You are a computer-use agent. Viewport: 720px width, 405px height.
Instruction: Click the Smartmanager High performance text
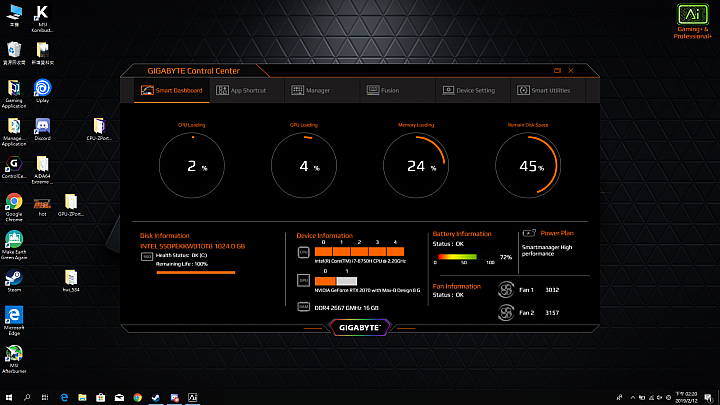tap(547, 250)
